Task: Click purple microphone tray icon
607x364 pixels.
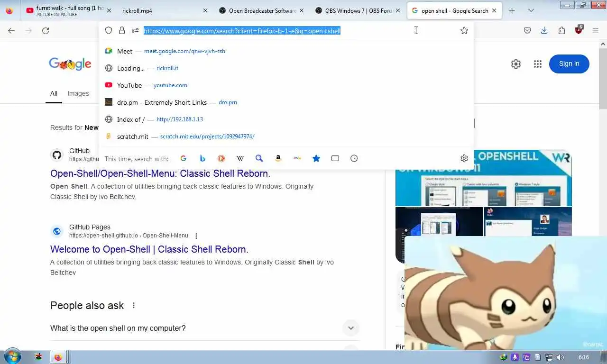Action: (x=515, y=357)
